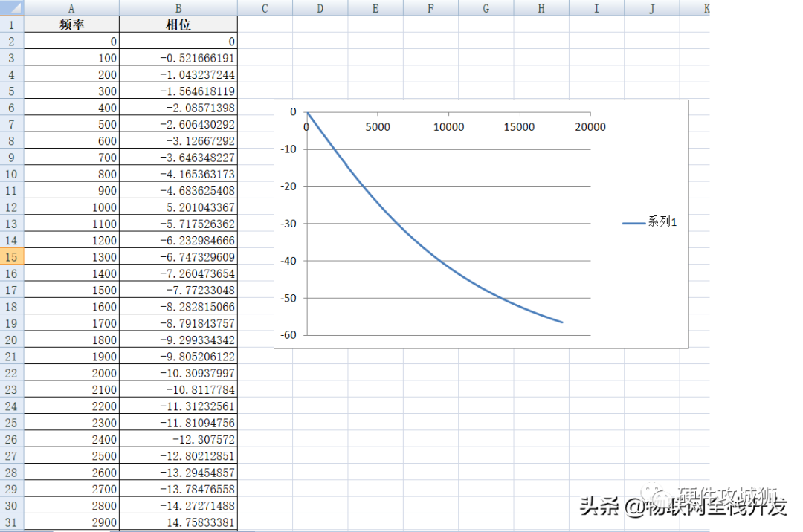Select cell containing -14.27271488
This screenshot has width=803, height=532.
point(178,505)
